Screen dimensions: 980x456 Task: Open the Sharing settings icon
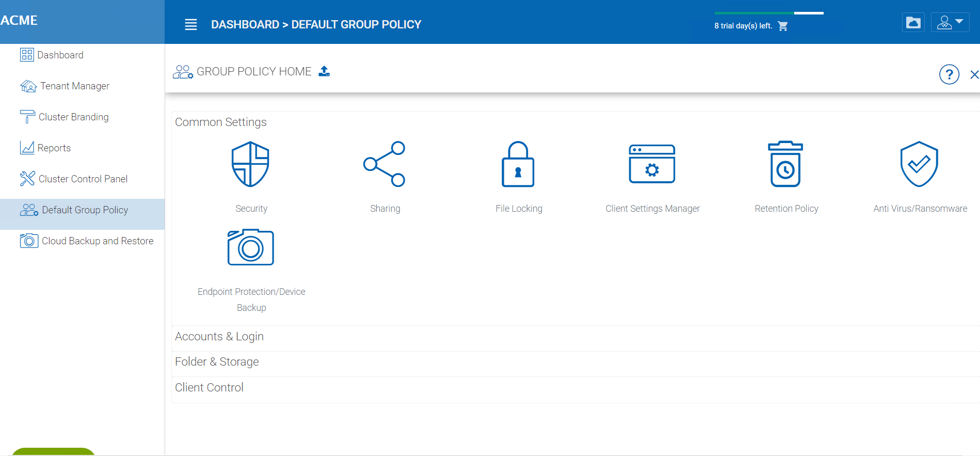(384, 164)
